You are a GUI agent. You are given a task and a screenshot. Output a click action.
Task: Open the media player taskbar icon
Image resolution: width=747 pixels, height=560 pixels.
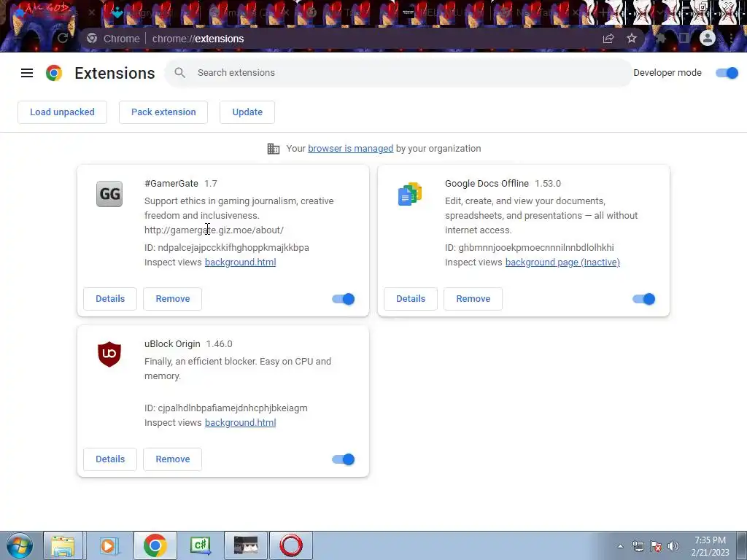point(109,545)
